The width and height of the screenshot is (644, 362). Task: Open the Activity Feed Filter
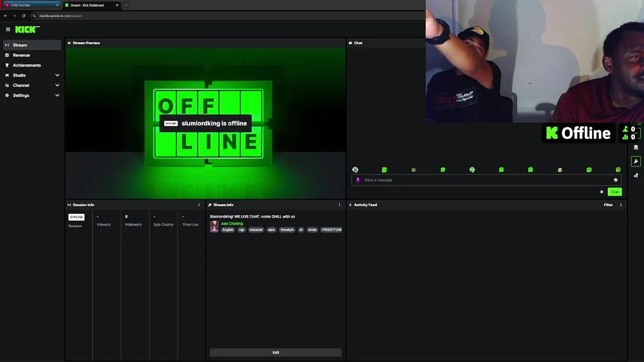[x=608, y=205]
